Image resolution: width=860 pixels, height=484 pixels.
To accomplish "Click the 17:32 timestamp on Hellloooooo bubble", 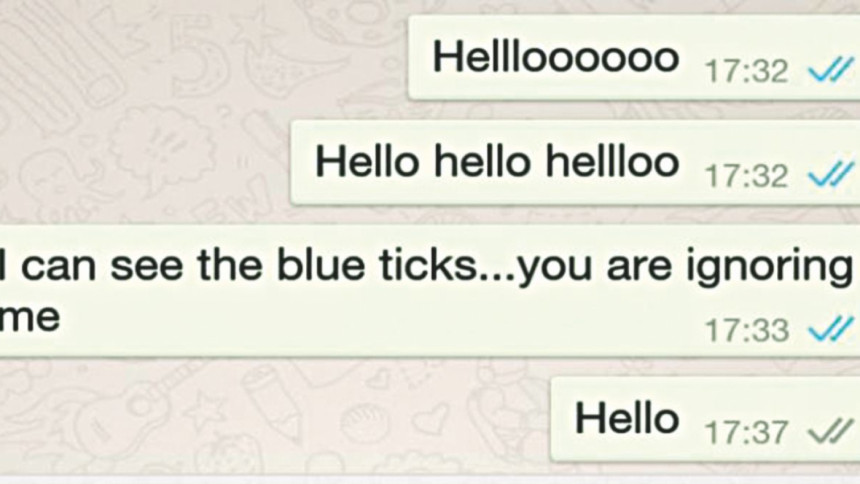I will tap(746, 71).
